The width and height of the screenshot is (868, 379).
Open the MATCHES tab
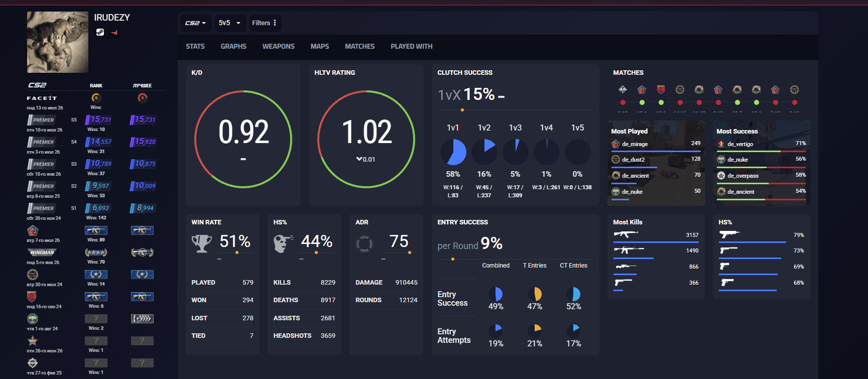[x=360, y=46]
